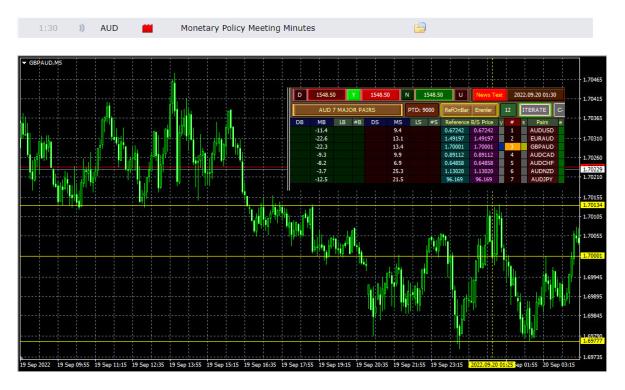625x390 pixels.
Task: Open the Monetary Policy Meeting Minutes event
Action: pos(248,28)
